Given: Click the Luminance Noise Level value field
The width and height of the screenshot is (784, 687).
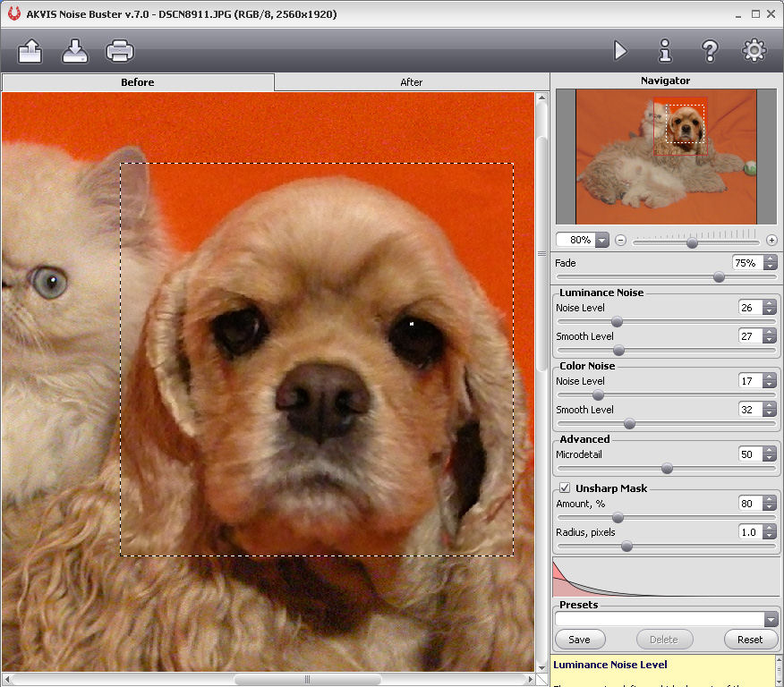Looking at the screenshot, I should [x=749, y=308].
